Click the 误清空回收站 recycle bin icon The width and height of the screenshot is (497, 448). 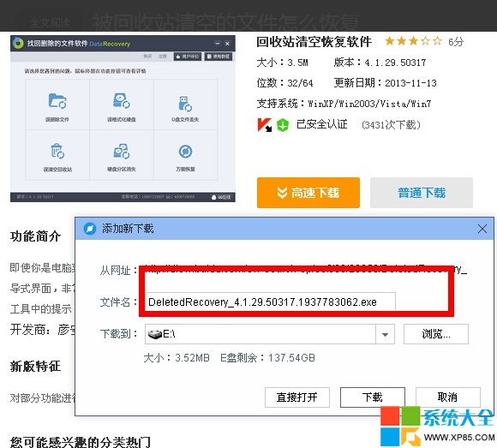coord(57,151)
